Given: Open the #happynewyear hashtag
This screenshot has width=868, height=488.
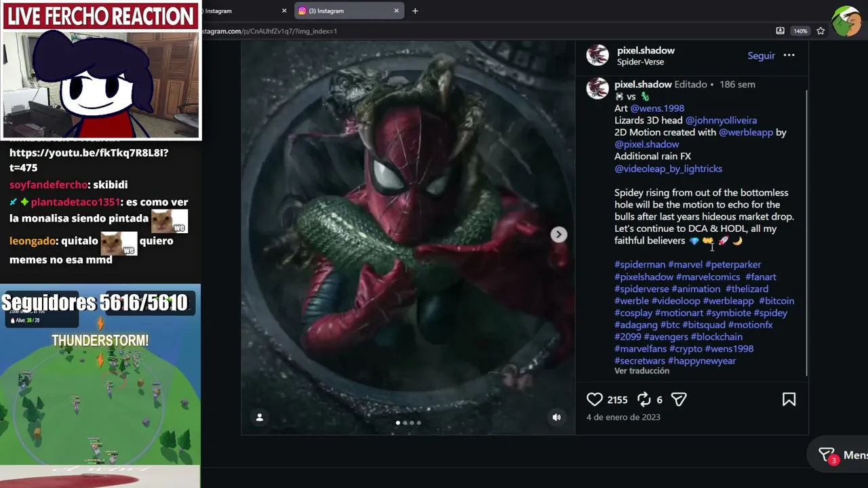Looking at the screenshot, I should [702, 361].
